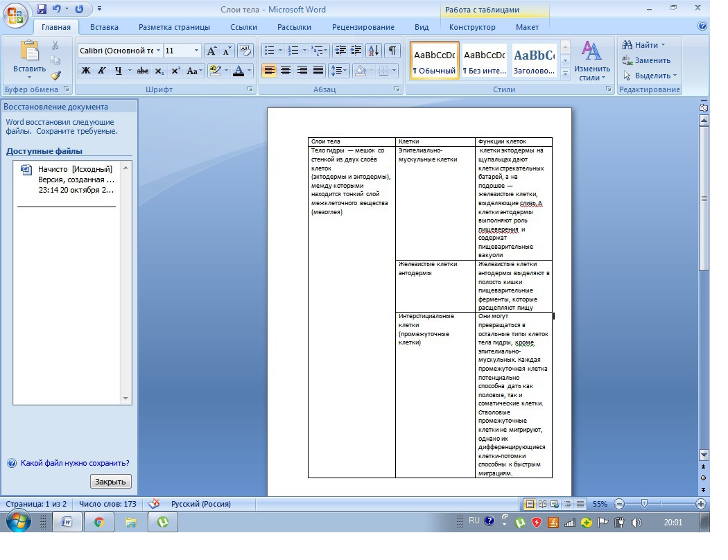Viewport: 728px width, 560px height.
Task: Open the Конструктор tab
Action: (x=472, y=27)
